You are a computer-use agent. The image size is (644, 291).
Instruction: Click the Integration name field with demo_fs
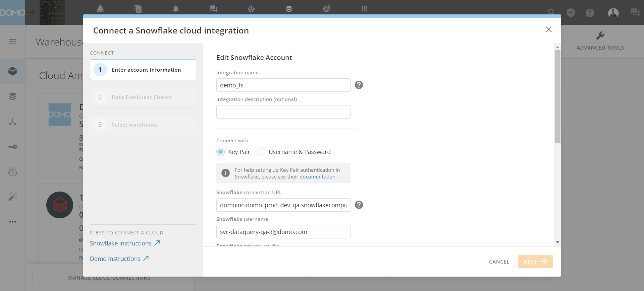coord(283,85)
